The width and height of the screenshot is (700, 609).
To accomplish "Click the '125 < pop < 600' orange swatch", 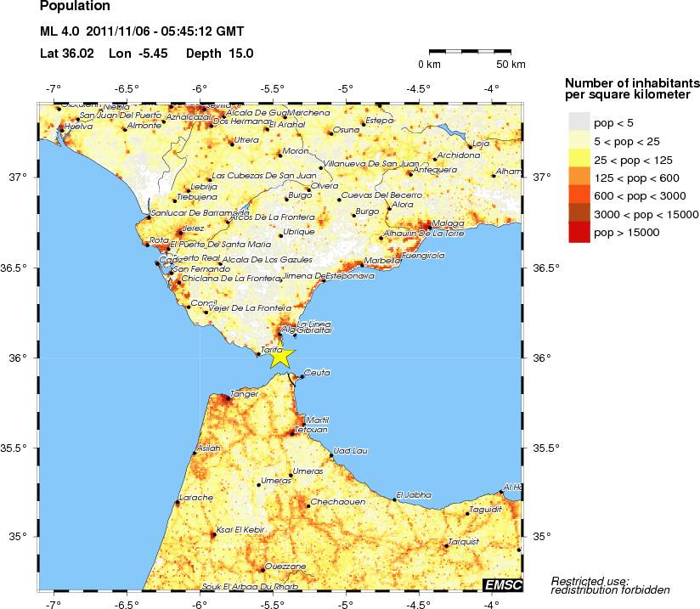I will coord(579,178).
